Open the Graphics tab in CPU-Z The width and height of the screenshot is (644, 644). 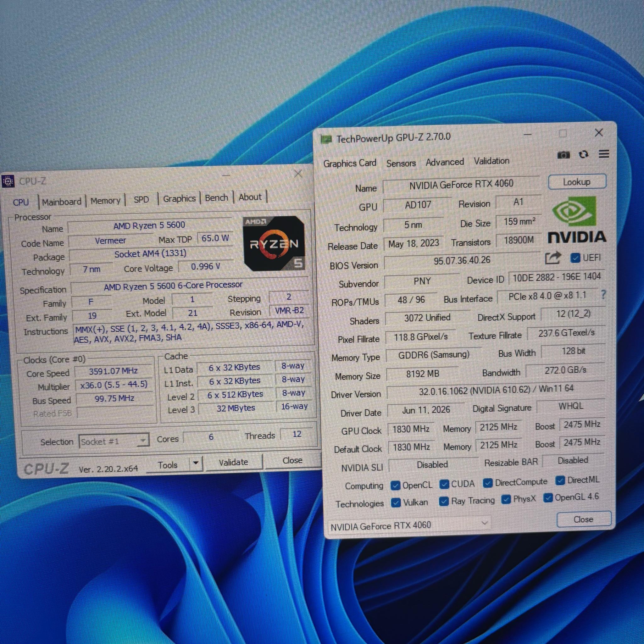tap(179, 199)
